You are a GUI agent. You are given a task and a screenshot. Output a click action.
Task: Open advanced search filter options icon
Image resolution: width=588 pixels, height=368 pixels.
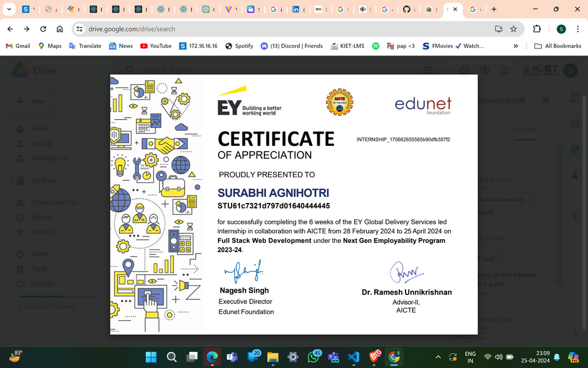(x=428, y=70)
